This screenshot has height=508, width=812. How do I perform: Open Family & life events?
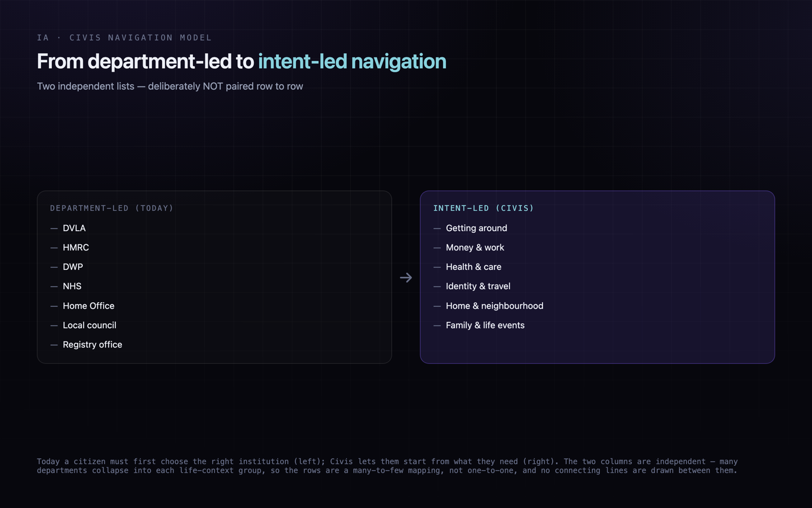tap(485, 325)
